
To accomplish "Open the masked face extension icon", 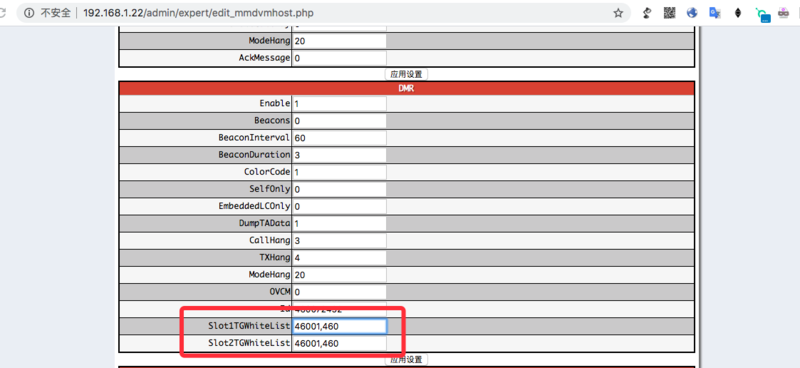I will pos(784,13).
